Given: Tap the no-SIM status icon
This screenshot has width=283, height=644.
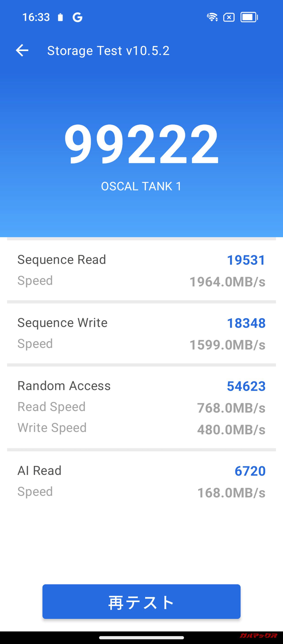Looking at the screenshot, I should (x=229, y=17).
